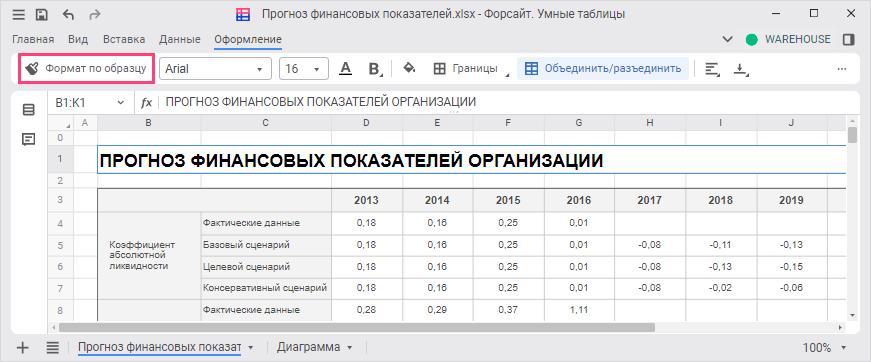871x362 pixels.
Task: Open horizontal text alignment options
Action: [x=712, y=69]
